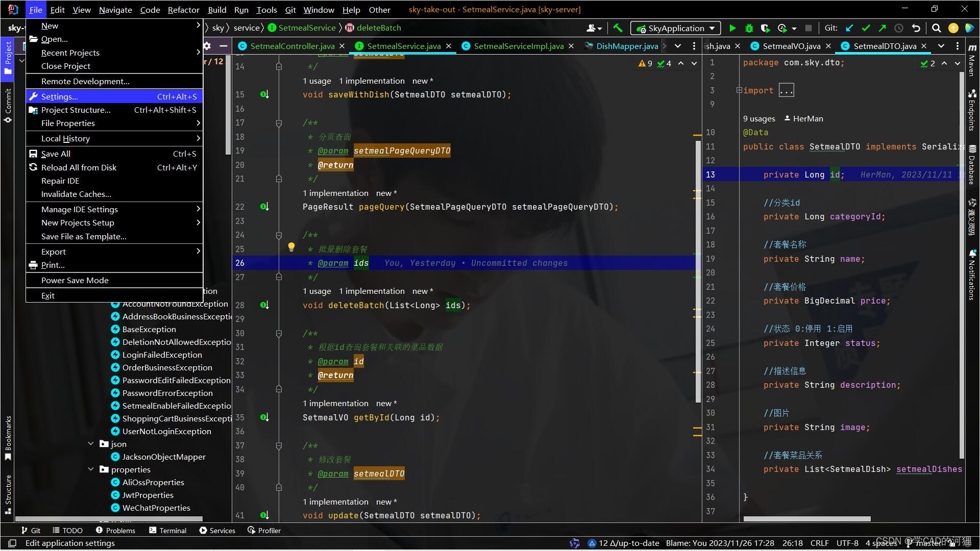
Task: Switch to SetmealServiceImpl.java tab
Action: tap(518, 46)
